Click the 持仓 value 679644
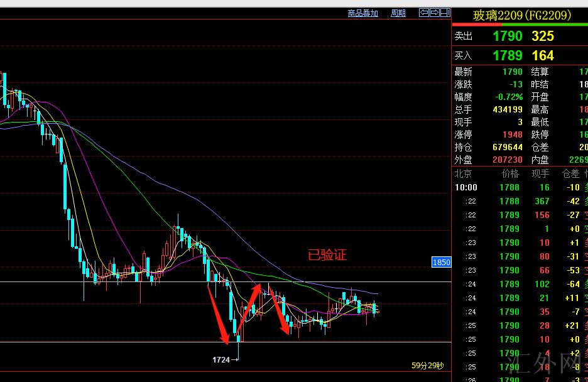588x382 pixels. coord(508,147)
